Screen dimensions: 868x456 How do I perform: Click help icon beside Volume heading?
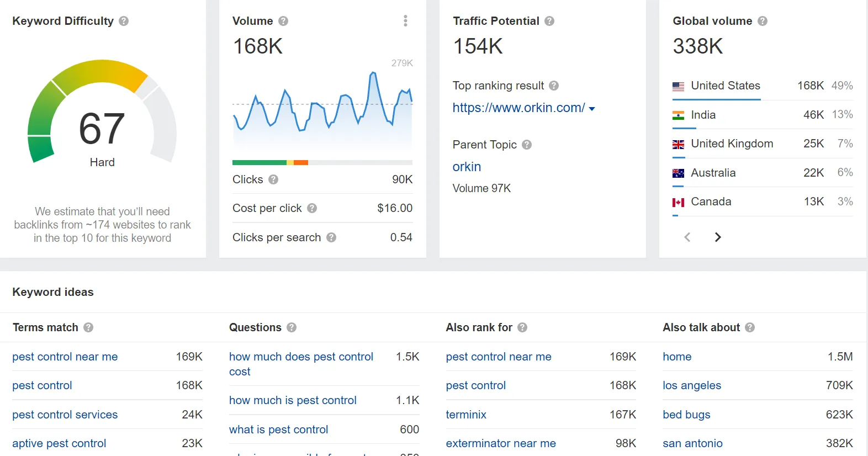[283, 21]
